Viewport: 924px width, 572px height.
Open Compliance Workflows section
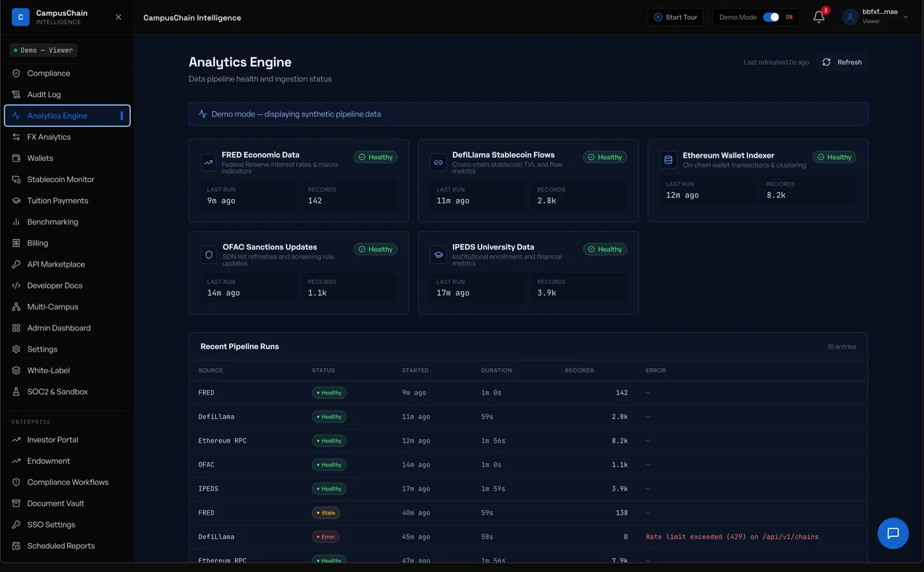click(x=67, y=482)
